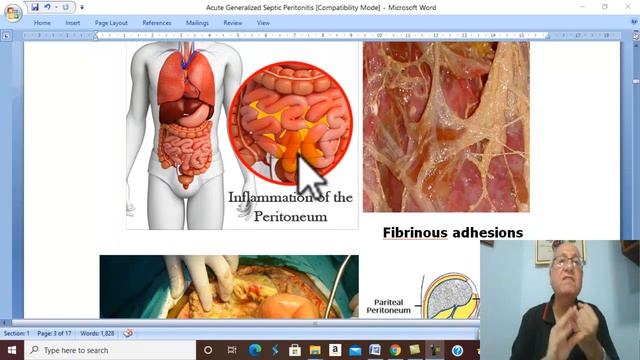Viewport: 640px width, 360px height.
Task: Open the Insert ribbon tab
Action: click(73, 23)
